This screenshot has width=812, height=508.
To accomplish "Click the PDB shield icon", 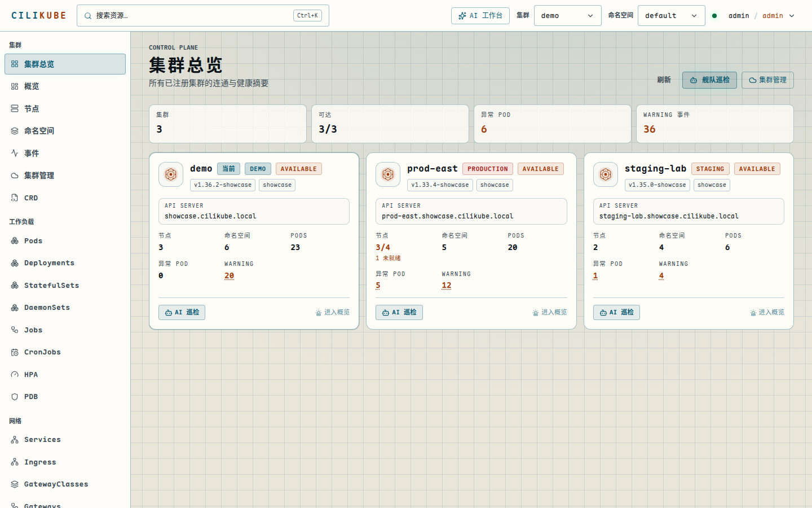I will point(15,397).
